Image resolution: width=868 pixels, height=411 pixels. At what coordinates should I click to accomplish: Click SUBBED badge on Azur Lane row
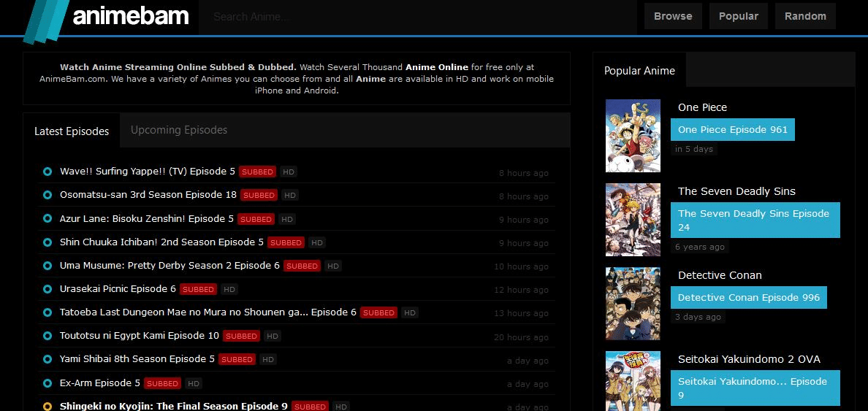point(256,219)
